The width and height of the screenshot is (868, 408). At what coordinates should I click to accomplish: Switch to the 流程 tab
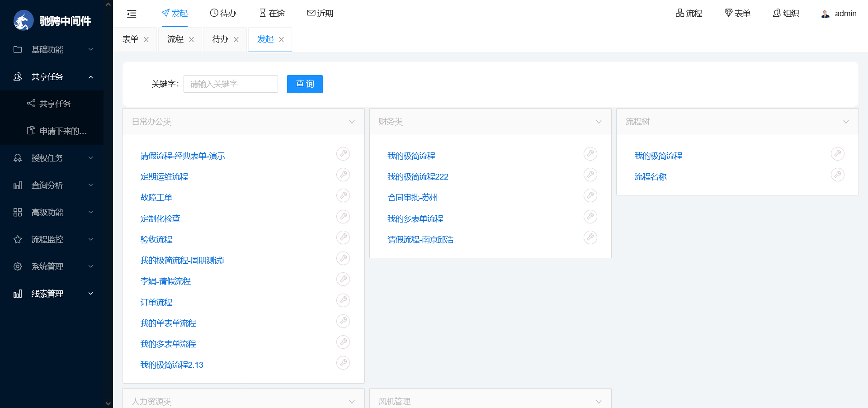coord(175,39)
